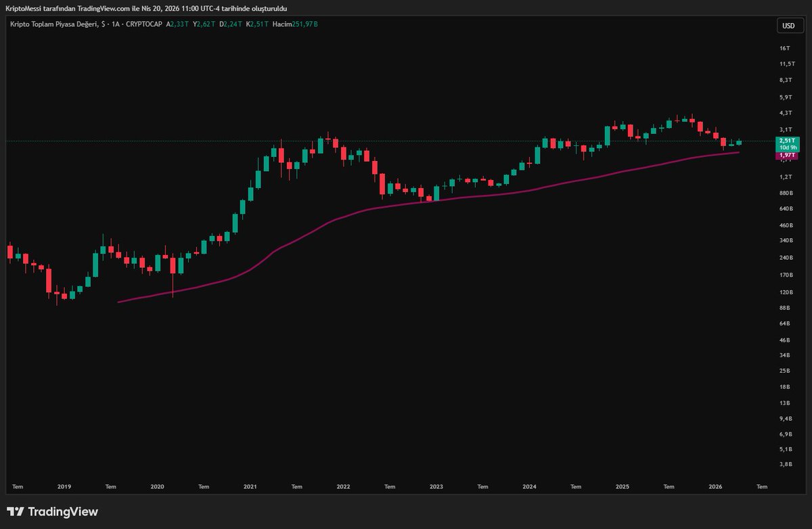Click the 2022 time axis label
Viewport: 812px width, 529px height.
[x=343, y=486]
